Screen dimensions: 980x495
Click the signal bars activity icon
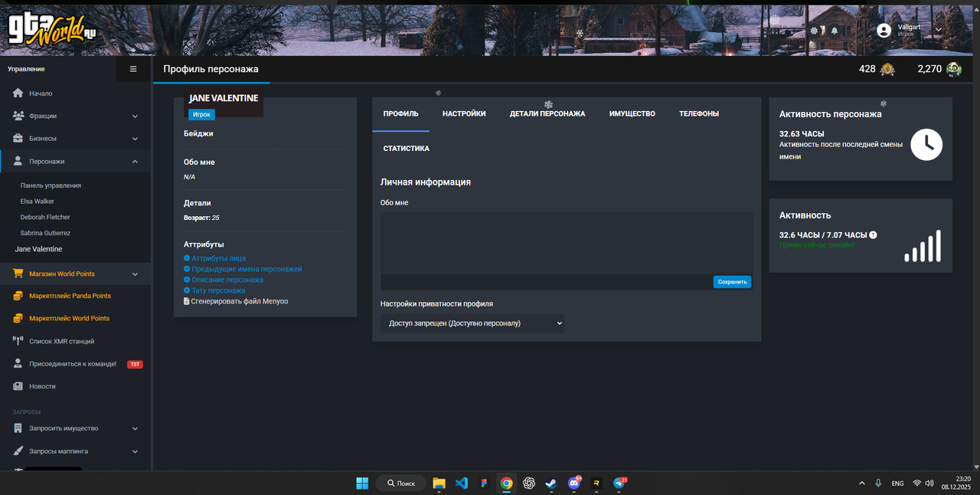[x=923, y=246]
